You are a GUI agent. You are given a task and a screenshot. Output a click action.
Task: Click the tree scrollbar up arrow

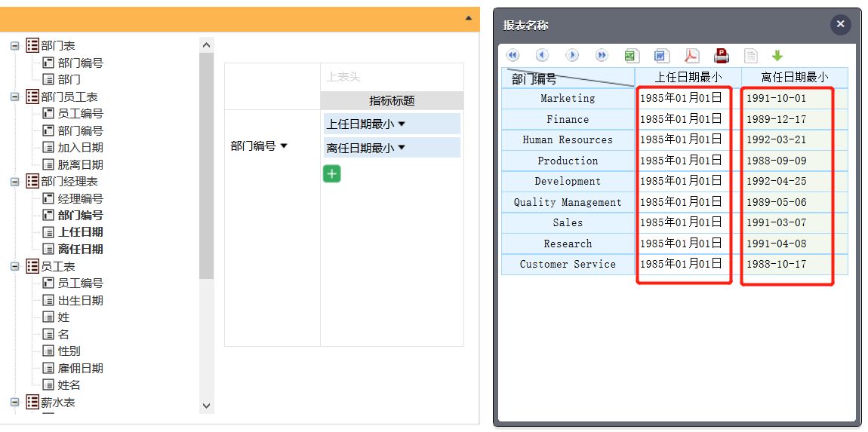[207, 44]
